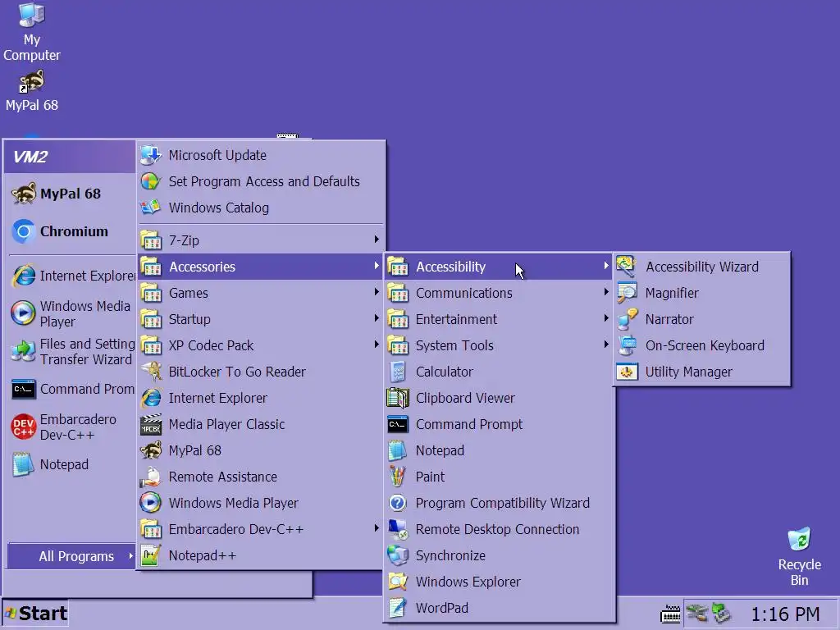Viewport: 840px width, 630px height.
Task: Open Calculator icon in Accessories
Action: tap(398, 372)
